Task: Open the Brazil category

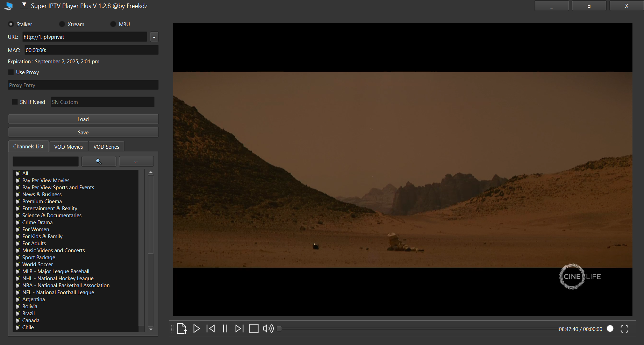Action: [x=76, y=314]
